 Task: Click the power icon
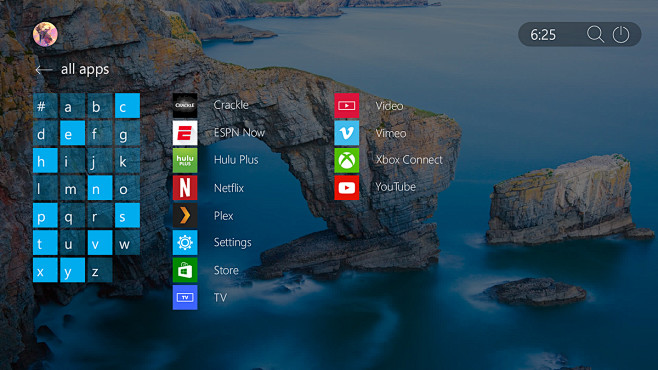pyautogui.click(x=621, y=34)
